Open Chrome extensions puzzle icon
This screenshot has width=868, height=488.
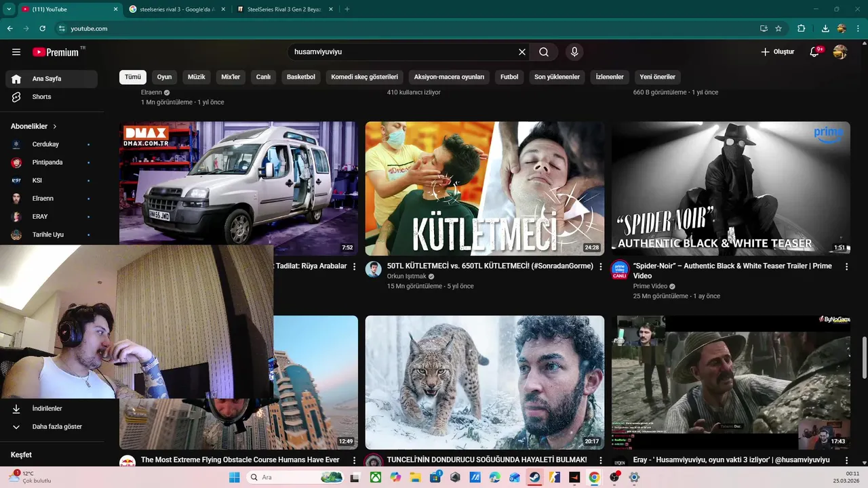[x=802, y=28]
